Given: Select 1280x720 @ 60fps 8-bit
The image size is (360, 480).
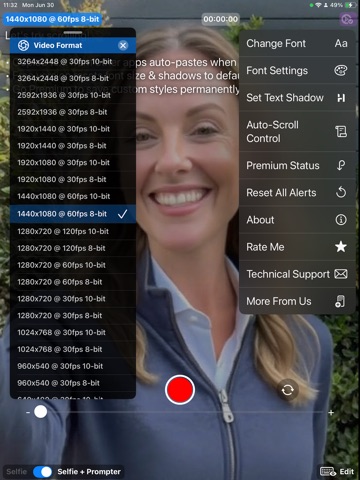Looking at the screenshot, I should click(73, 282).
